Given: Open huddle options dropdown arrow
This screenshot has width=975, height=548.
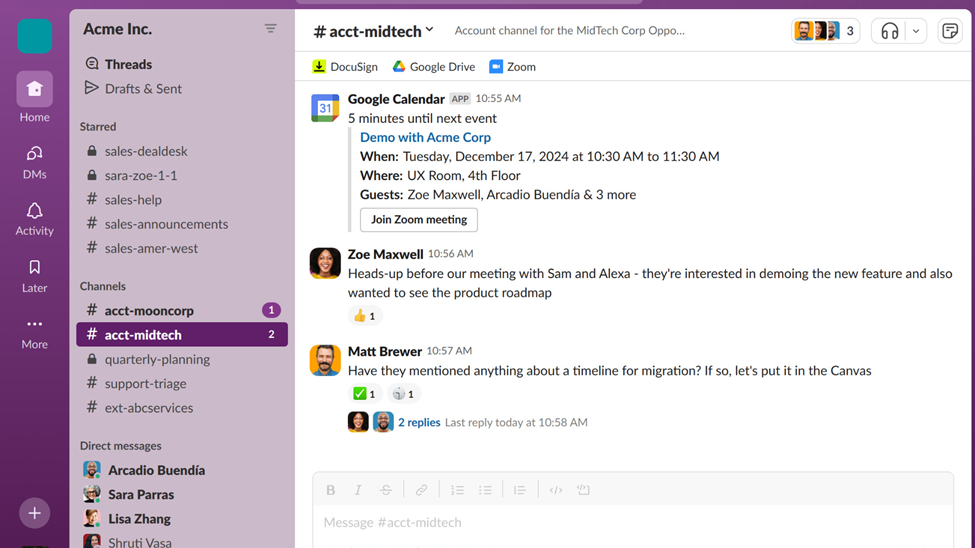Looking at the screenshot, I should tap(916, 31).
